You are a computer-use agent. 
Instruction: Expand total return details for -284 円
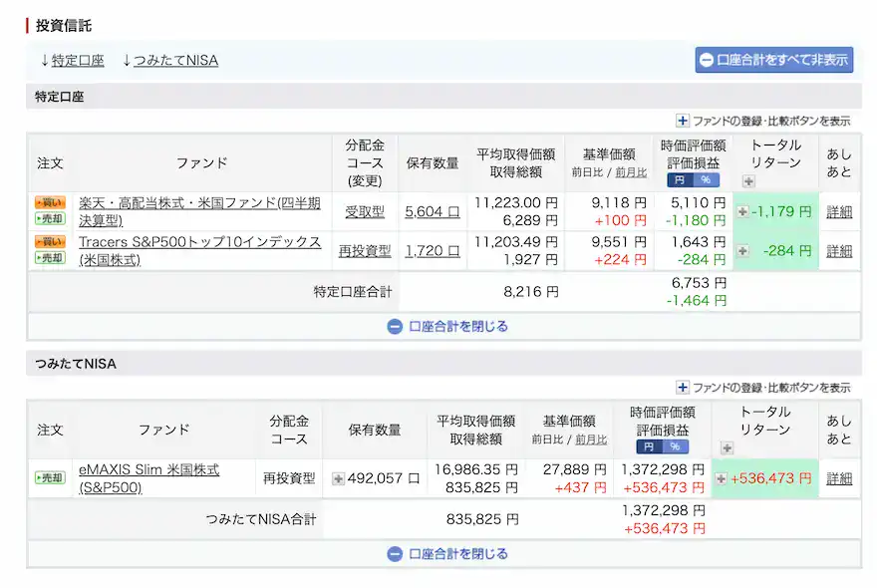[742, 250]
